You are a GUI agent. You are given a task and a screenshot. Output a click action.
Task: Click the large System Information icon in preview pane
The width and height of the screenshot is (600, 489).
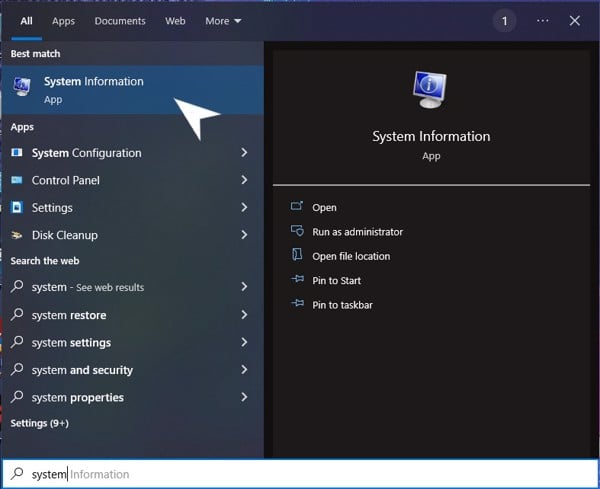coord(430,90)
